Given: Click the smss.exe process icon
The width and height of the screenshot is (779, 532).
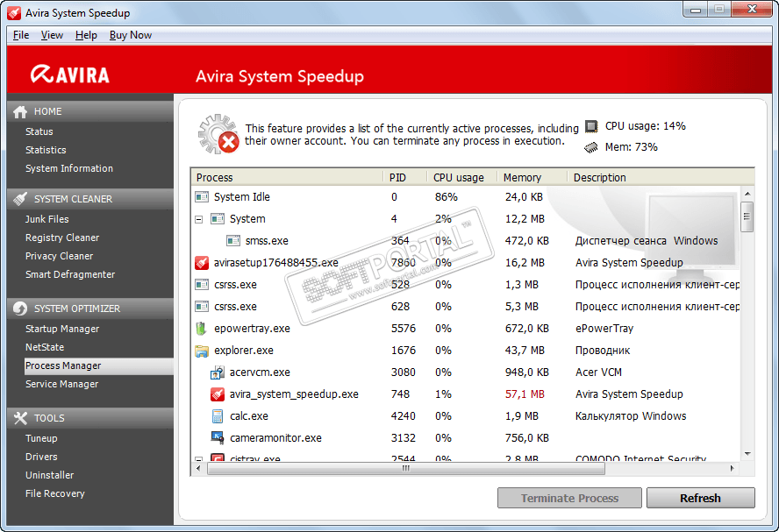Looking at the screenshot, I should (x=233, y=241).
